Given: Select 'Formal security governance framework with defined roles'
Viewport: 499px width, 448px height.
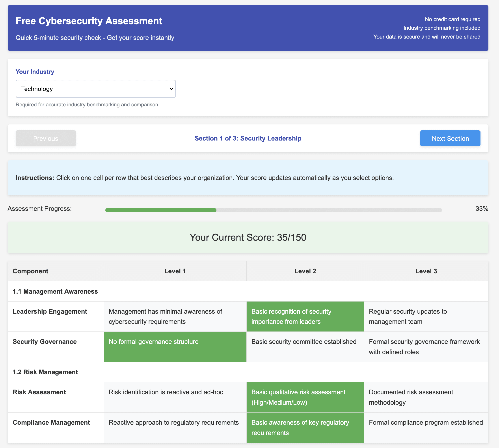Looking at the screenshot, I should 426,347.
